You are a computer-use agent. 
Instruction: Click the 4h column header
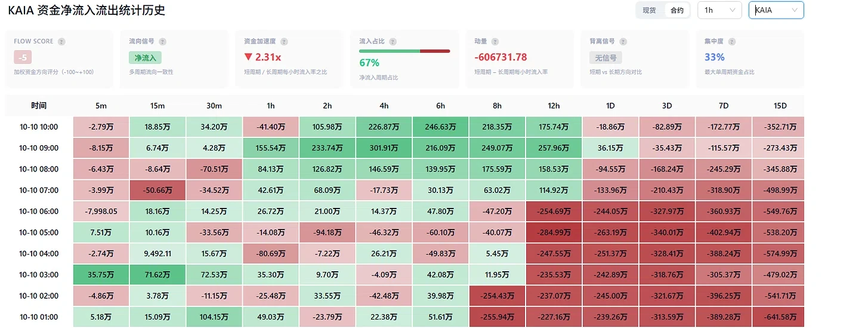(384, 106)
